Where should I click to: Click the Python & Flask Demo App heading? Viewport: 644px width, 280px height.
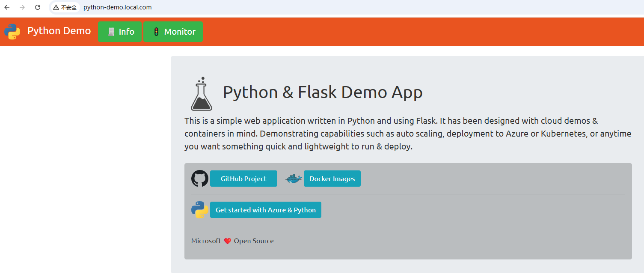pyautogui.click(x=323, y=92)
